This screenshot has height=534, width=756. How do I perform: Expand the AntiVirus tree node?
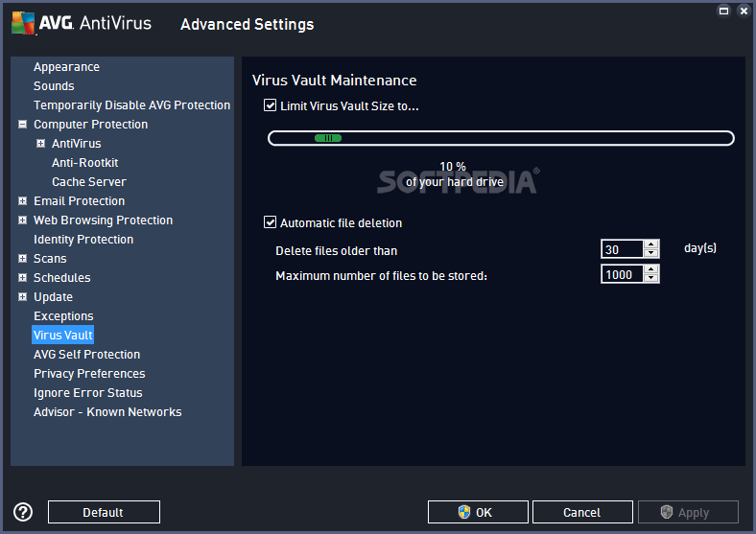[41, 143]
